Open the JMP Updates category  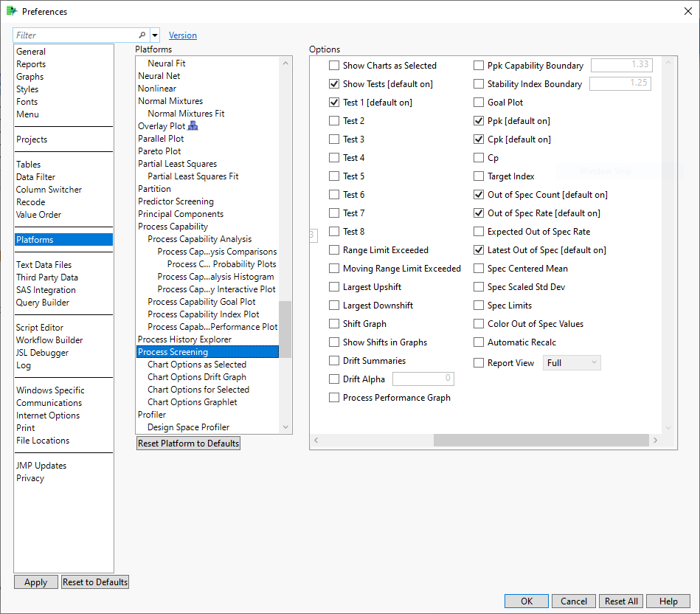click(x=41, y=466)
